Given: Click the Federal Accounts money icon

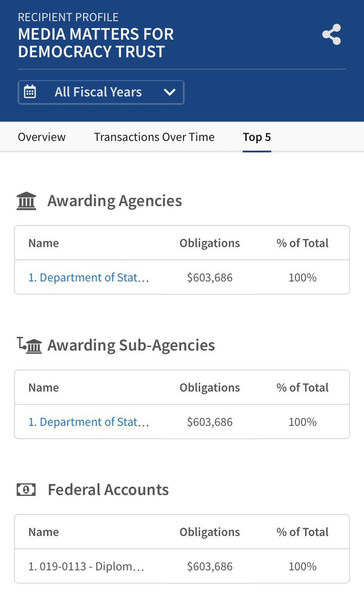Looking at the screenshot, I should (26, 490).
